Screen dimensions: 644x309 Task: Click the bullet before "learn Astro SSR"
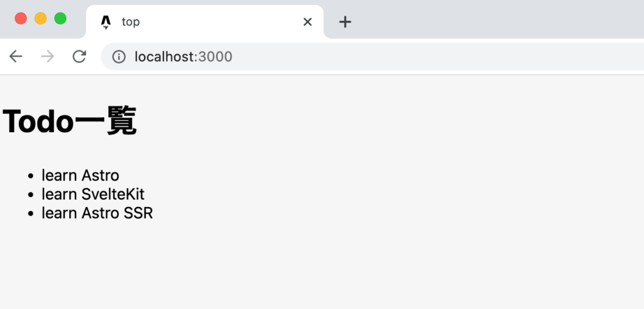30,213
